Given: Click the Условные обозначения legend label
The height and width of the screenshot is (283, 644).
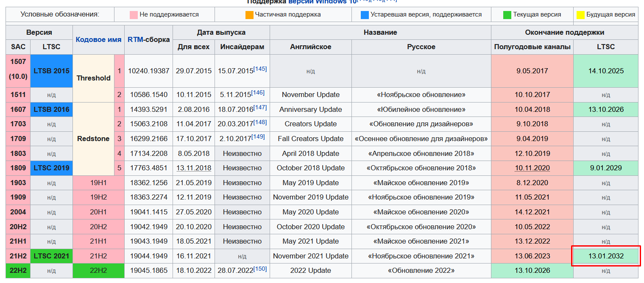Looking at the screenshot, I should tap(60, 14).
